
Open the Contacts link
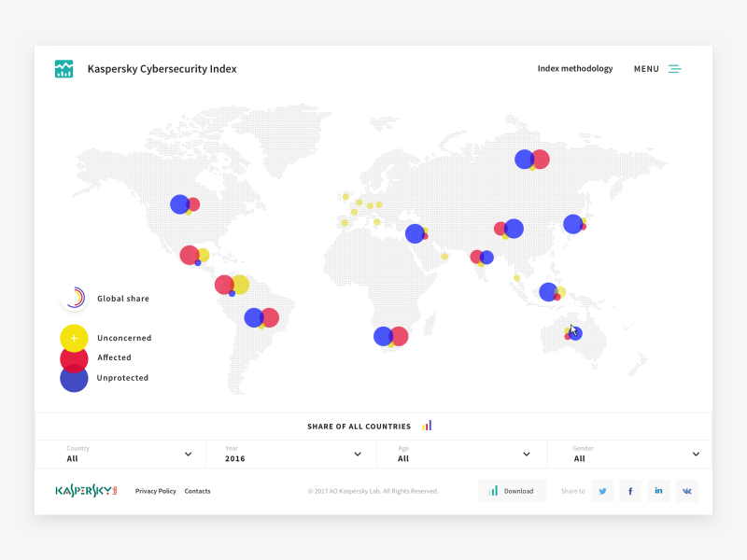point(197,491)
